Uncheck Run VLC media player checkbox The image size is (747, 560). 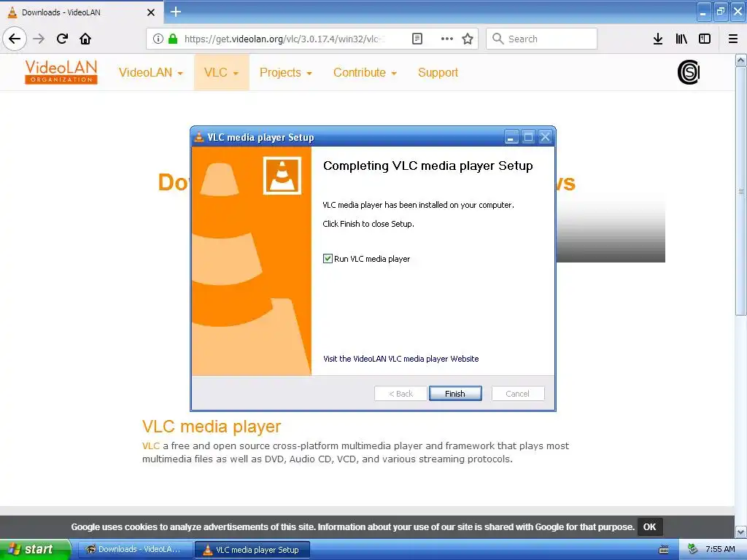[x=328, y=259]
